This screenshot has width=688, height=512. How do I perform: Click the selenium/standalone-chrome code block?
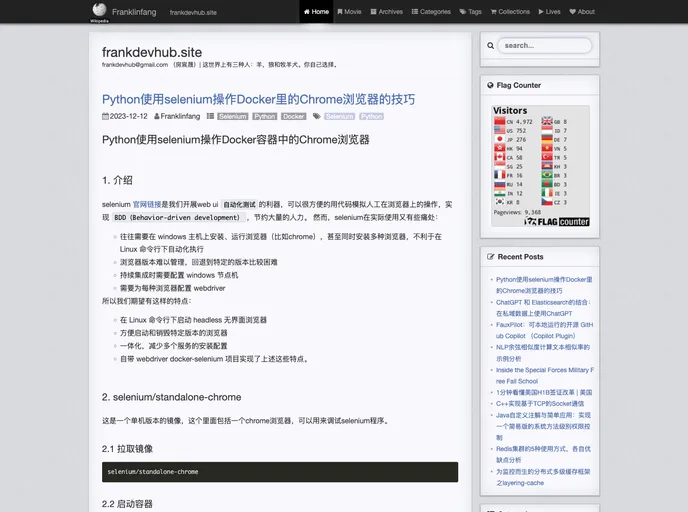point(280,472)
